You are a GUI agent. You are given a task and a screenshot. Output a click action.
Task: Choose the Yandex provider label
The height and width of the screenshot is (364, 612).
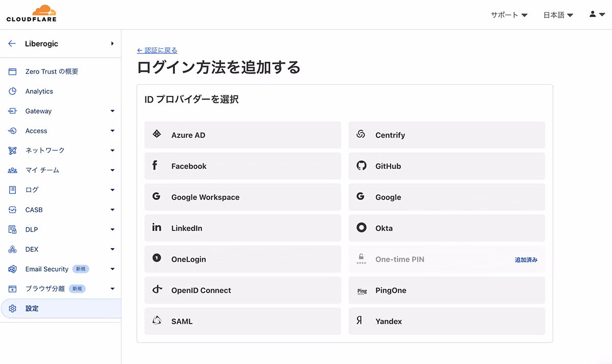pyautogui.click(x=389, y=322)
